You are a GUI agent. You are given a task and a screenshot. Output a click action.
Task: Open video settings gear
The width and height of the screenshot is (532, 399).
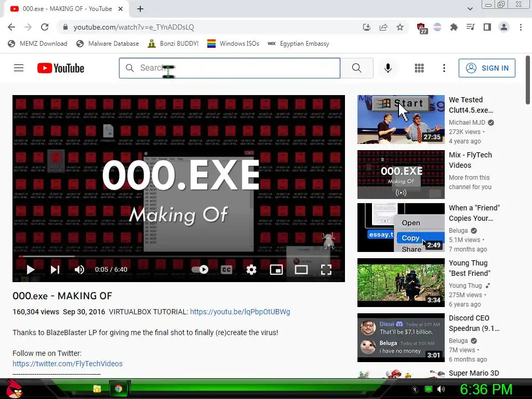[251, 270]
